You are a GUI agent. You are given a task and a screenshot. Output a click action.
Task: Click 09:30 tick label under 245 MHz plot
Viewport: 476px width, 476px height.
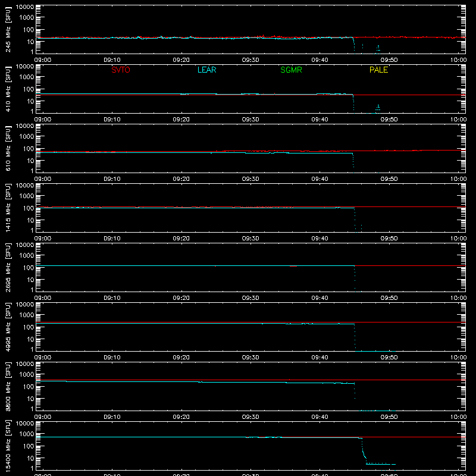(250, 60)
